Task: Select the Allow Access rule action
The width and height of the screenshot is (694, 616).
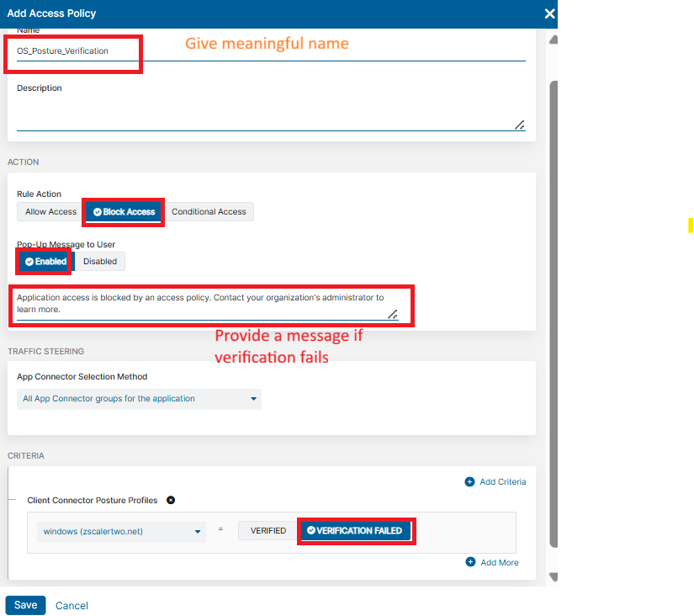Action: 49,211
